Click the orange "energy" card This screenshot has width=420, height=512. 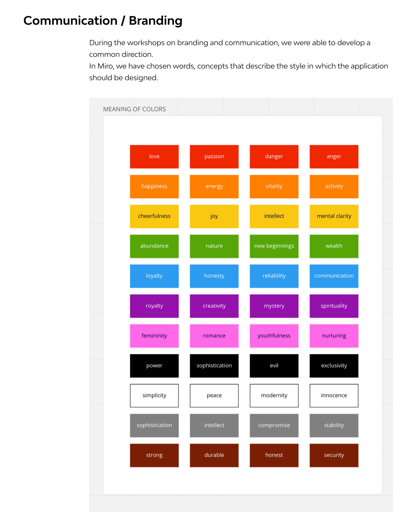[x=214, y=186]
